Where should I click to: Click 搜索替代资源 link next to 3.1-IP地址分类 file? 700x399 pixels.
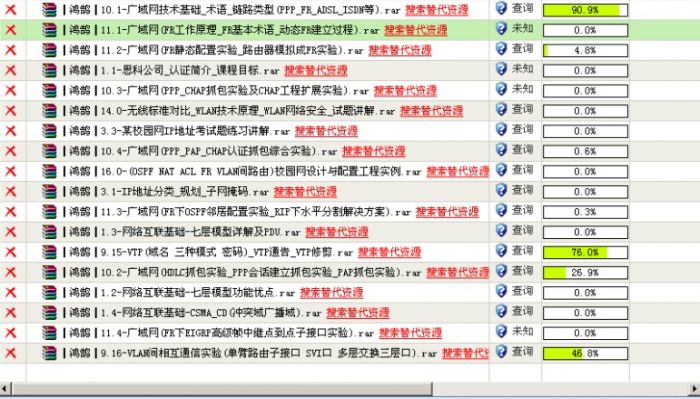(305, 191)
